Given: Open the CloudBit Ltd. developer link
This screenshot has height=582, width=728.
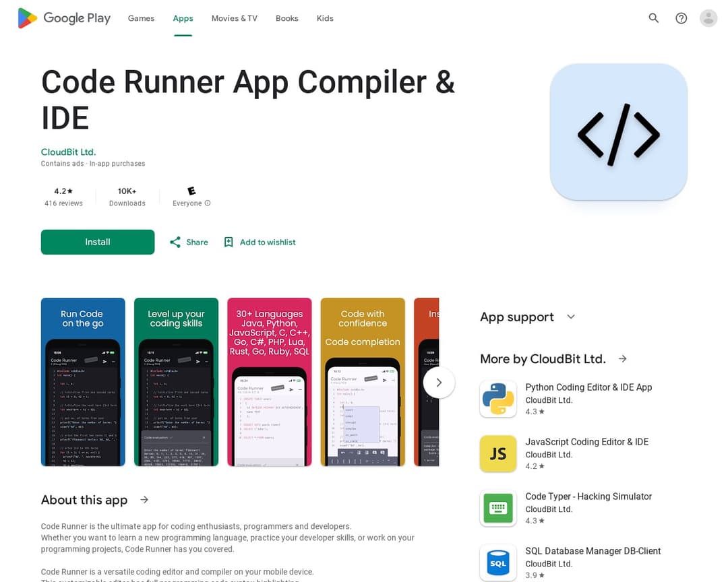Looking at the screenshot, I should pos(68,152).
